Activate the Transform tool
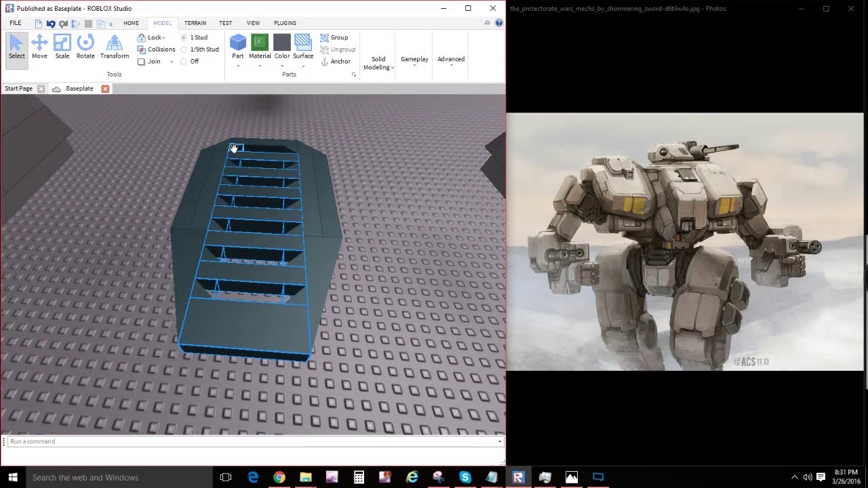The width and height of the screenshot is (868, 488). coord(115,47)
